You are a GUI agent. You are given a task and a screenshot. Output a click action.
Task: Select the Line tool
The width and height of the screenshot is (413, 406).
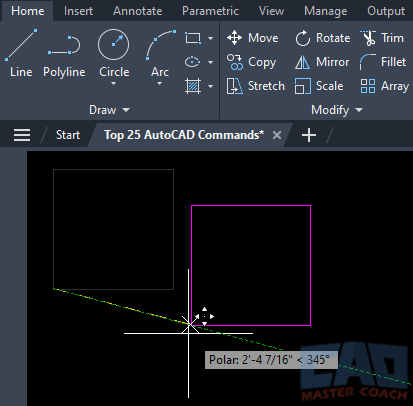coord(21,53)
